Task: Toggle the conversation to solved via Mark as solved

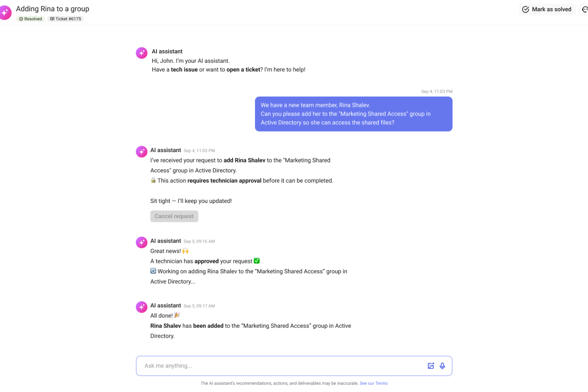Action: (x=547, y=9)
